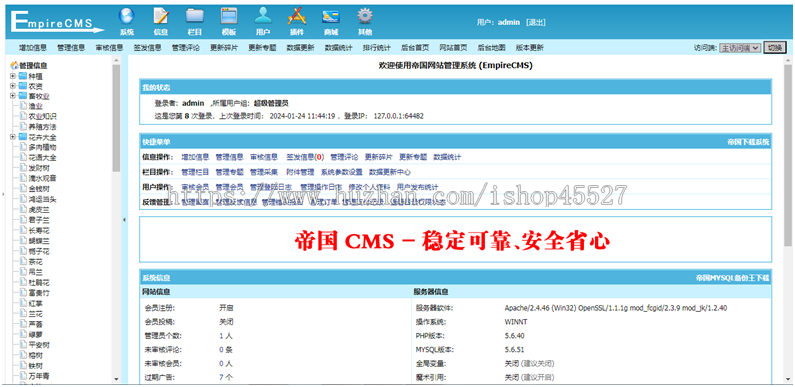Click the 万年青 tree item
Image resolution: width=795 pixels, height=387 pixels.
pyautogui.click(x=39, y=376)
